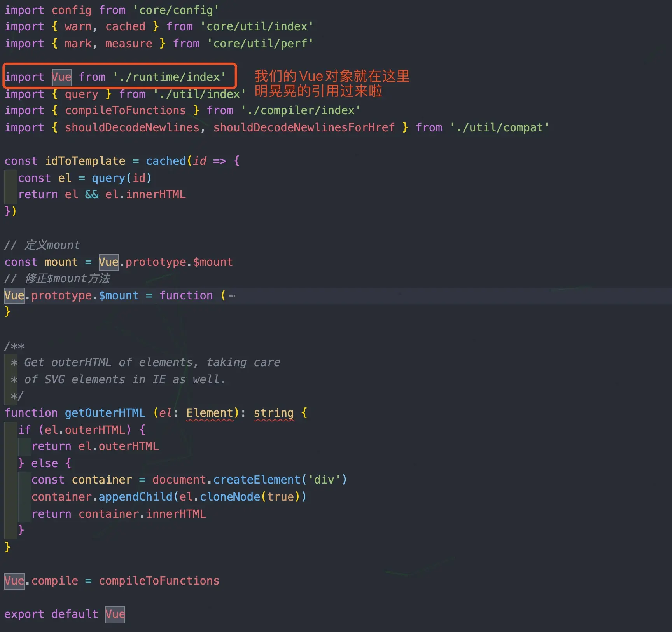Select the './util/compat' path string
Screen dimensions: 672x632
point(500,127)
